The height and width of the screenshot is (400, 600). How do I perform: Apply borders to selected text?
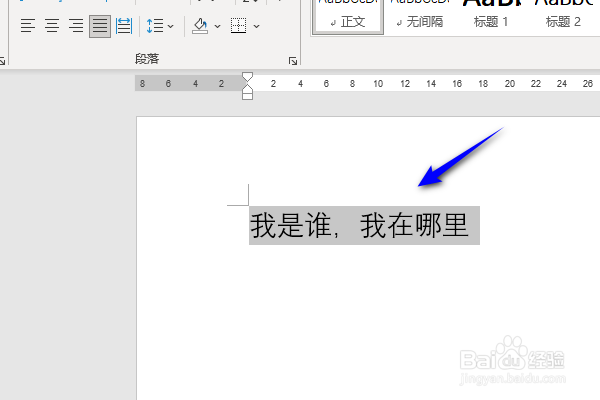click(238, 26)
